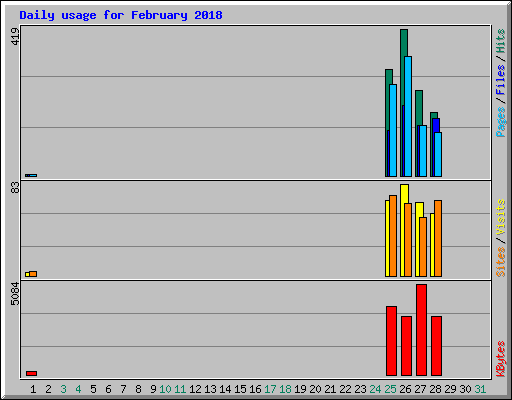Viewport: 512px width, 400px height.
Task: Click green day 10 on the x-axis
Action: coord(165,389)
